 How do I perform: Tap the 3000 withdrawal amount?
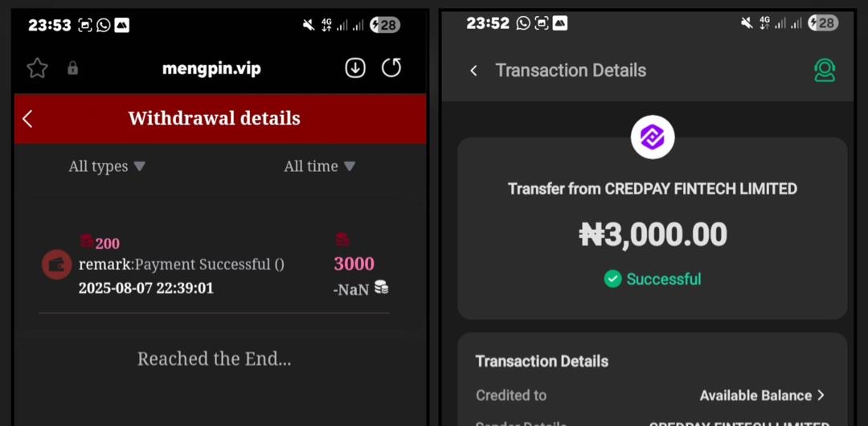pyautogui.click(x=354, y=264)
